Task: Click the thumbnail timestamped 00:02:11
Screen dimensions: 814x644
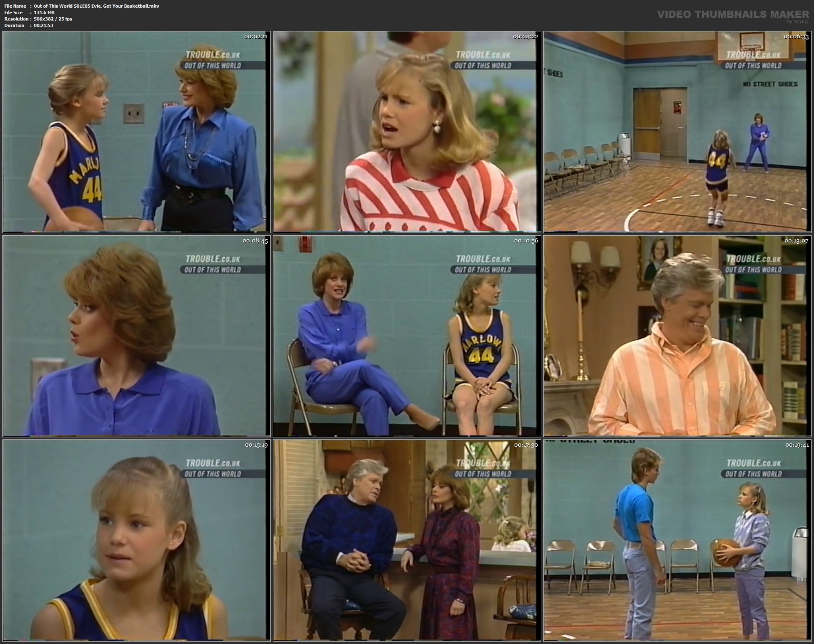Action: tap(136, 132)
